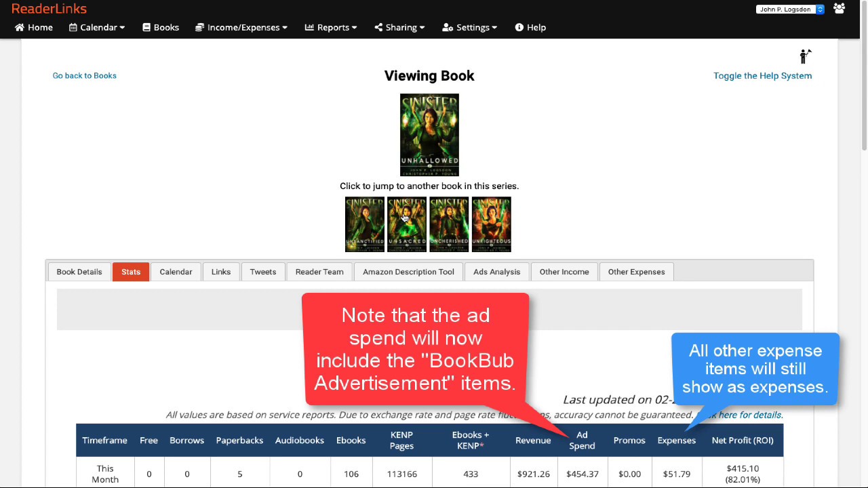Click the users group icon at top right
Screen dimensions: 868x488
(840, 9)
